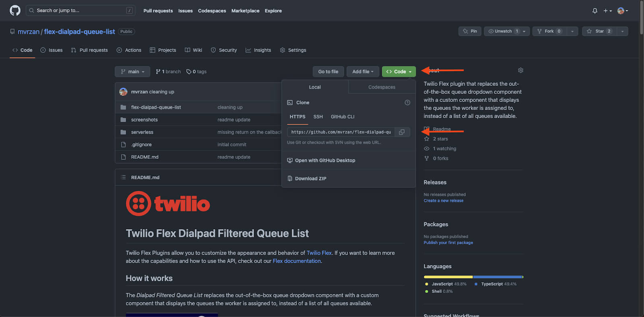Open the flex-dialpad-queue-list repository link
The image size is (644, 317).
79,31
